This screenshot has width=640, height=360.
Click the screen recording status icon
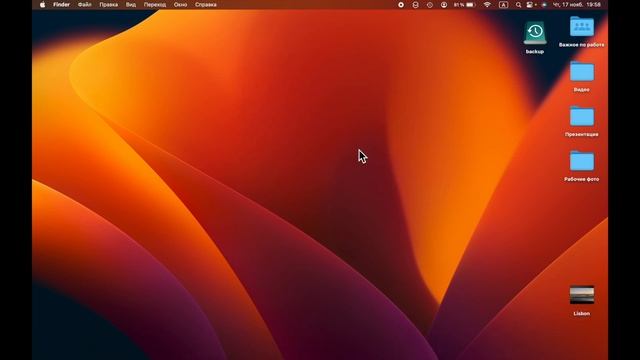click(401, 5)
